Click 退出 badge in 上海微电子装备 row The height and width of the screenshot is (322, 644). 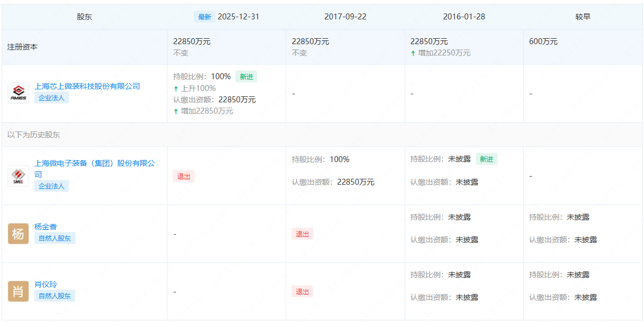184,177
